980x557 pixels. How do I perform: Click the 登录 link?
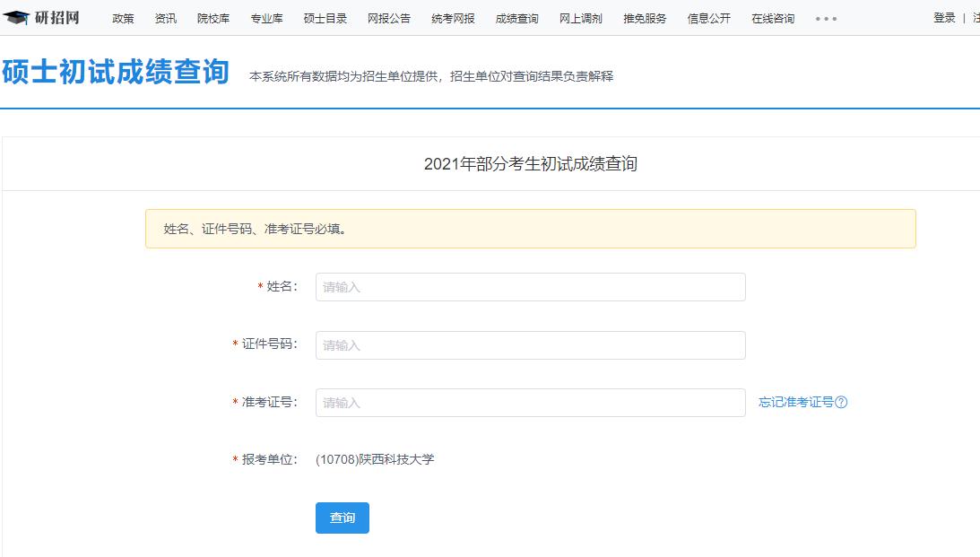point(944,18)
